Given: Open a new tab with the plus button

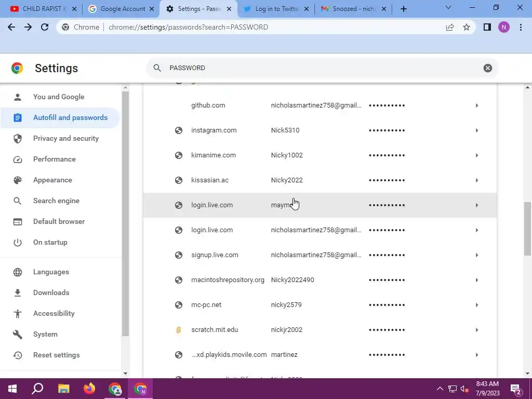Looking at the screenshot, I should tap(403, 9).
